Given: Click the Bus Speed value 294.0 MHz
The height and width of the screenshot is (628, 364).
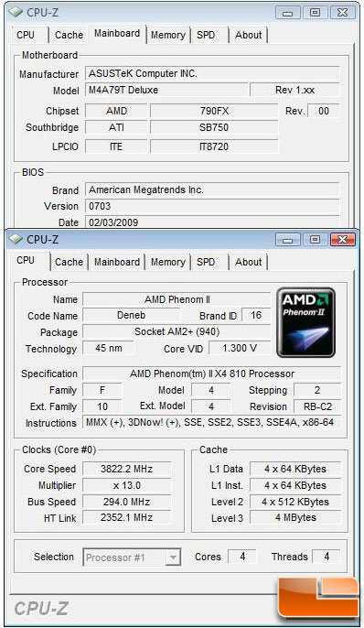Looking at the screenshot, I should coord(127,502).
